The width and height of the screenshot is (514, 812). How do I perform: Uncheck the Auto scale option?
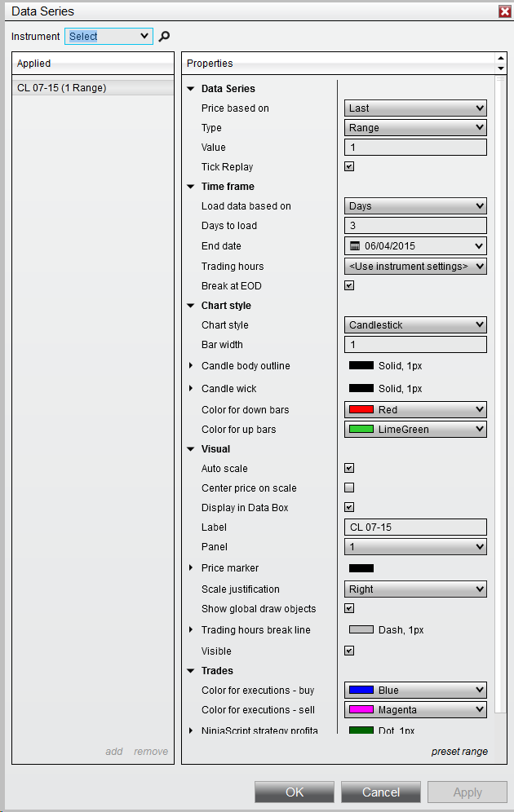point(349,469)
